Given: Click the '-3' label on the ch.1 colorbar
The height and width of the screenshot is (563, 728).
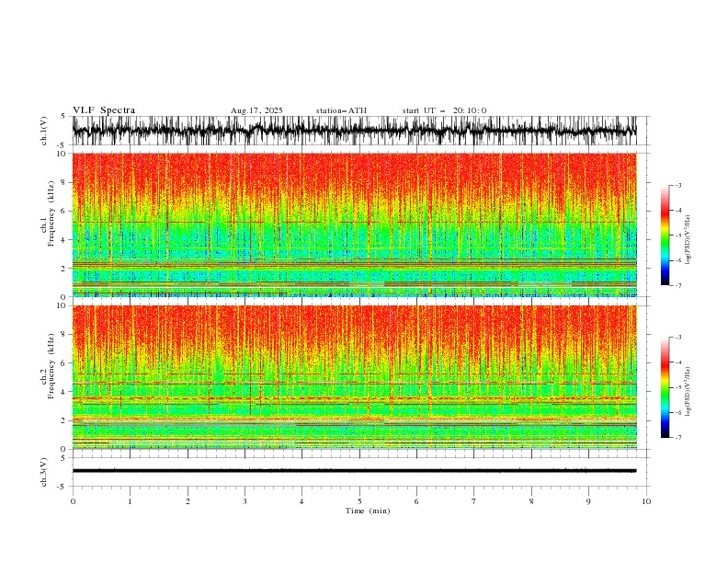Looking at the screenshot, I should tap(677, 185).
